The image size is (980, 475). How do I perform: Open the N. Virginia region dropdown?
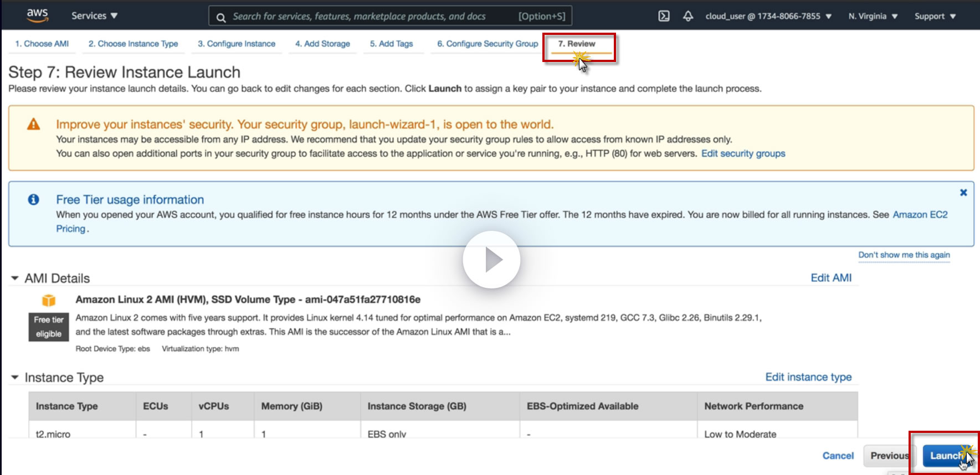coord(873,16)
